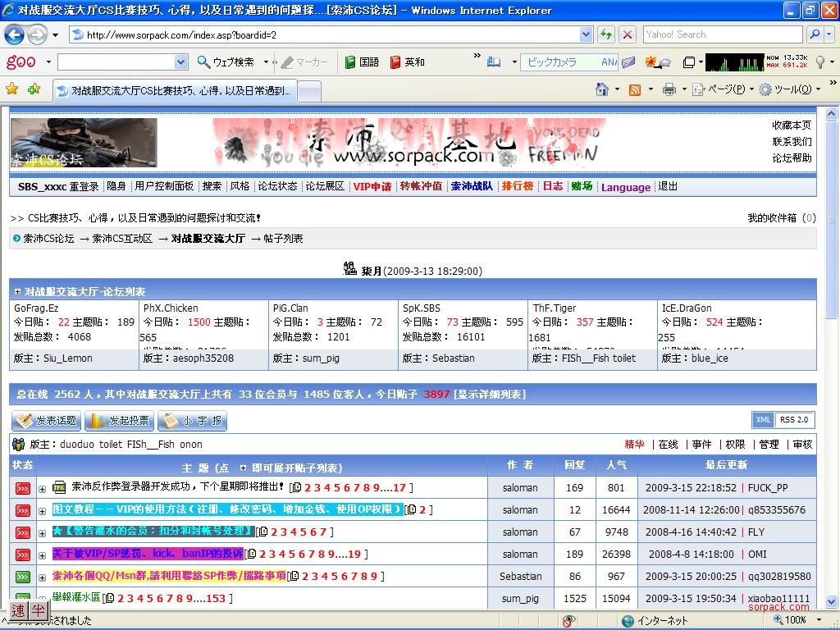Open the 显示详细列表 online list link
The image size is (840, 630).
click(490, 395)
